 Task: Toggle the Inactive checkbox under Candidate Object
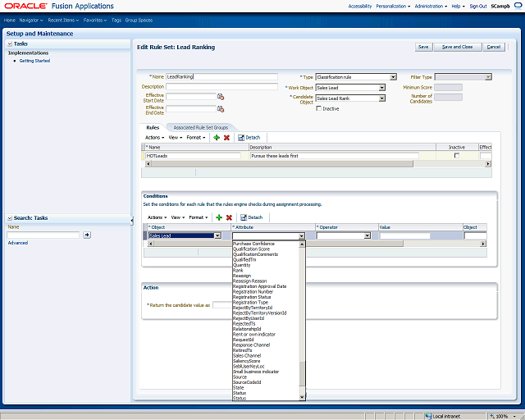point(319,108)
